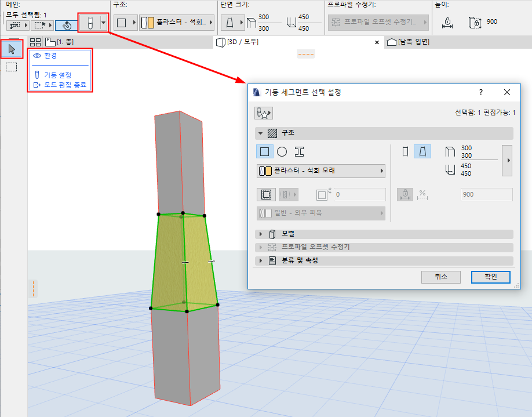Click the top cross-section dimension icon in the dialog

tap(450, 152)
